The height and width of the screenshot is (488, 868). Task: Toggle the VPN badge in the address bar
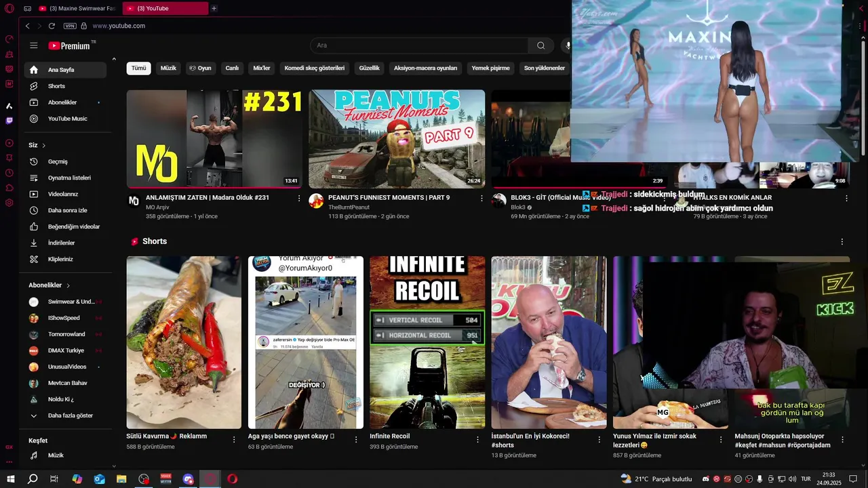click(x=70, y=26)
